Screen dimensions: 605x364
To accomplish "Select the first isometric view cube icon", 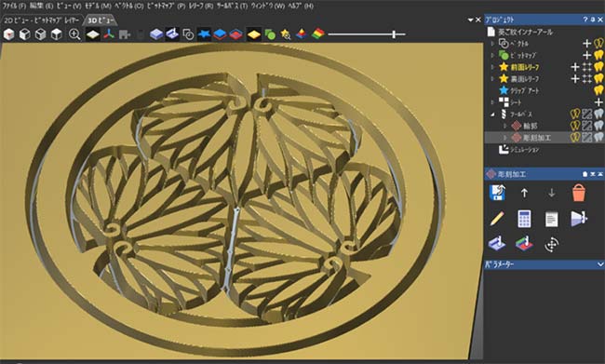I will 9,34.
